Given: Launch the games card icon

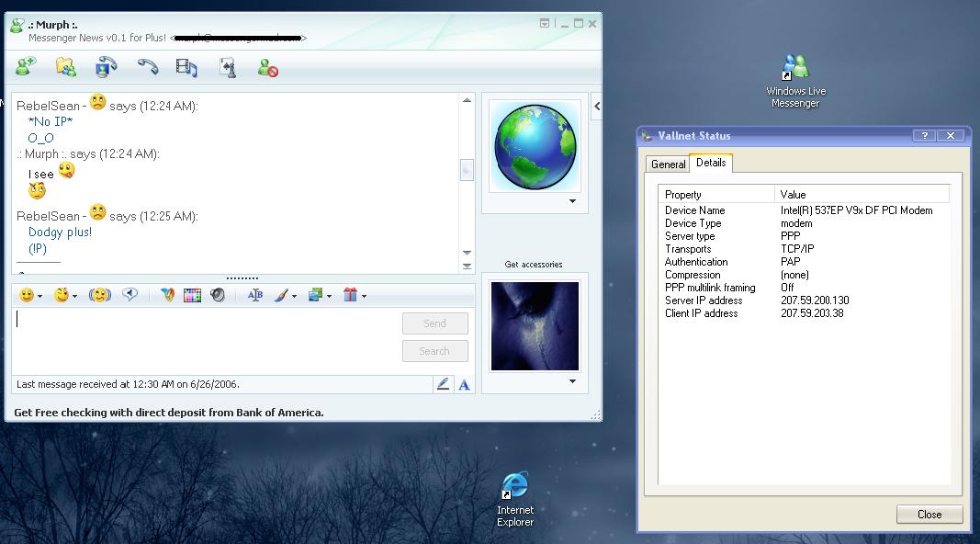Looking at the screenshot, I should (228, 66).
